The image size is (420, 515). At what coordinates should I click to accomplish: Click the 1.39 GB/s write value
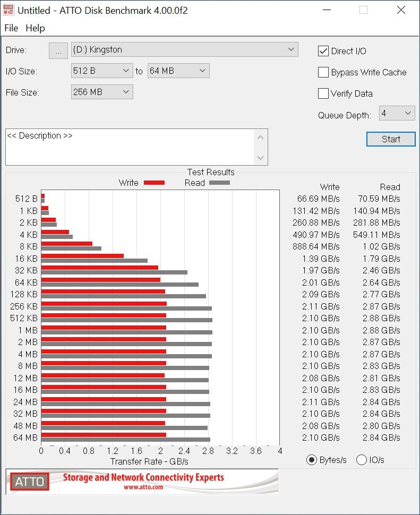click(321, 259)
